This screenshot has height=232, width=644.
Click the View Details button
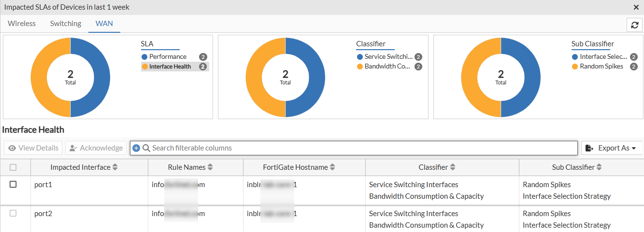click(x=33, y=148)
